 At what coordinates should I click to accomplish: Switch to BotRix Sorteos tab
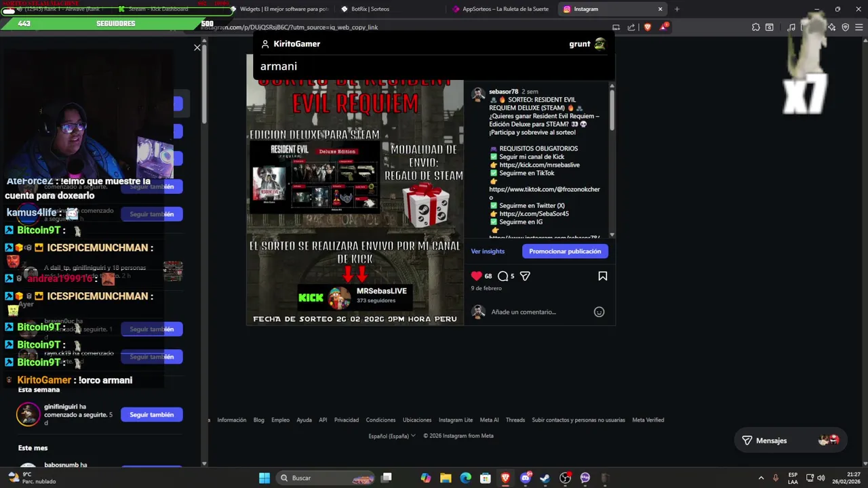pos(390,9)
